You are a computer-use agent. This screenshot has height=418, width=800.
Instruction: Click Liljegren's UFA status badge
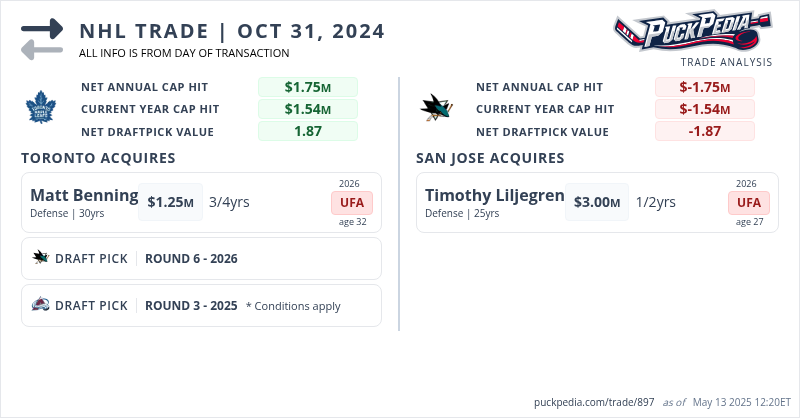(749, 203)
